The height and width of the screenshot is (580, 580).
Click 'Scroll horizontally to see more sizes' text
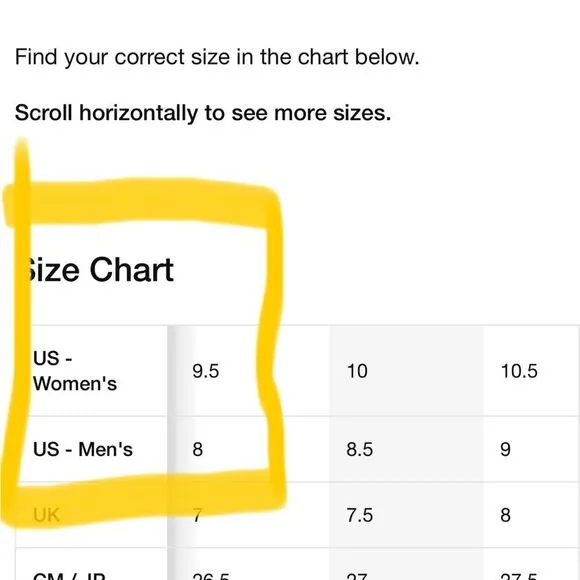[x=203, y=113]
